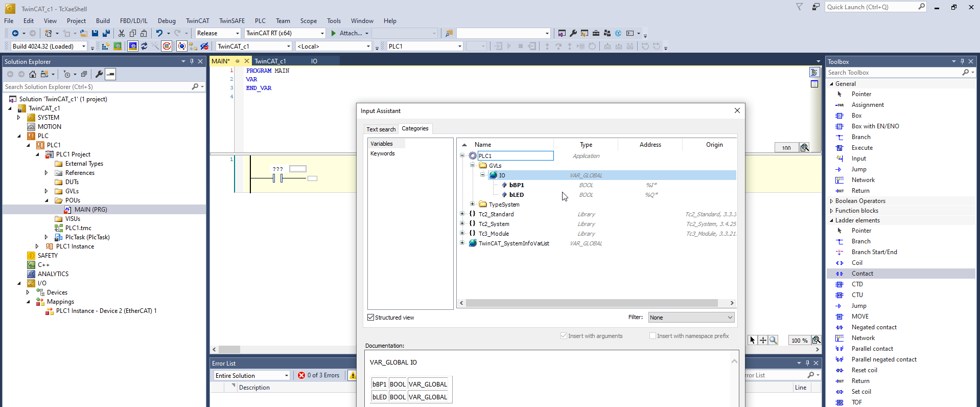The height and width of the screenshot is (407, 980).
Task: Open the TwinCAT menu
Action: coord(197,21)
